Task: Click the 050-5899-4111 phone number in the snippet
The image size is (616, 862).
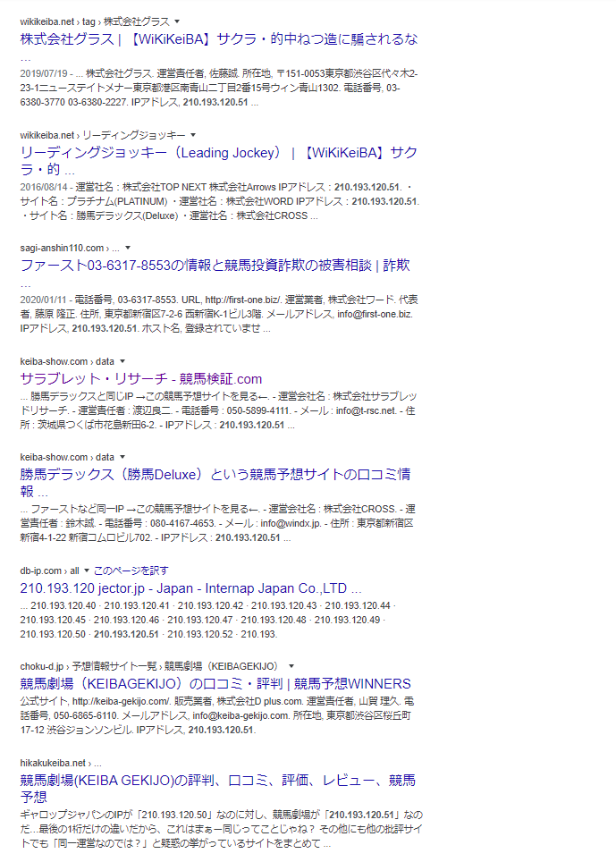Action: tap(257, 410)
